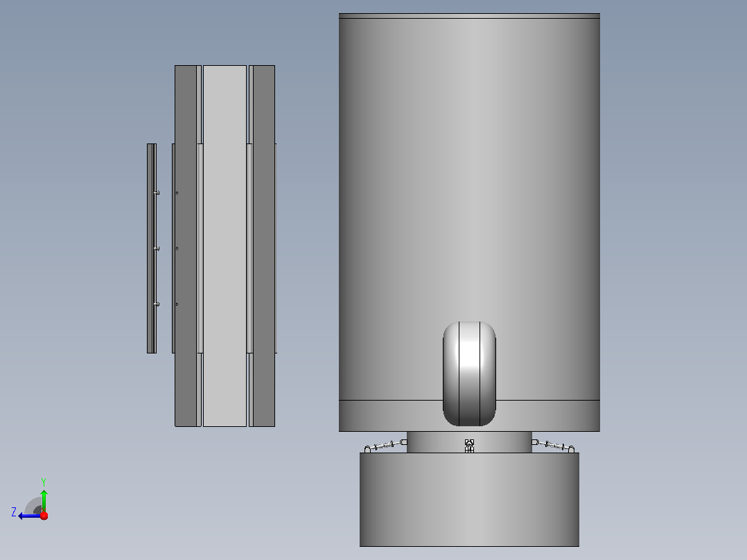The height and width of the screenshot is (560, 747).
Task: Click the top pin on thin plate
Action: pyautogui.click(x=157, y=193)
